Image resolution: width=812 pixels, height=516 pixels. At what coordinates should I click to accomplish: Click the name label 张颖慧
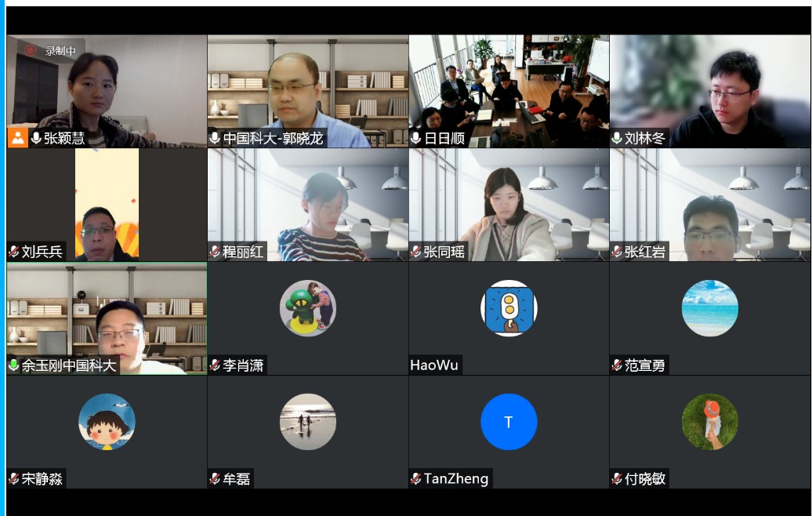[64, 138]
